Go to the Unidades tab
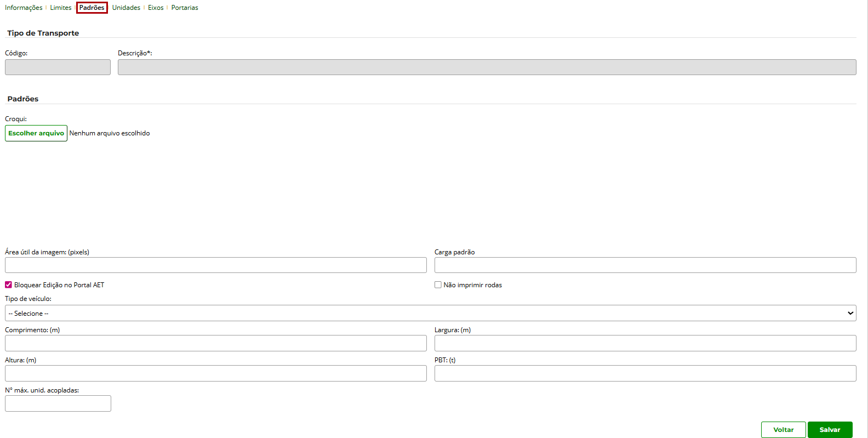This screenshot has height=438, width=868. coord(126,8)
